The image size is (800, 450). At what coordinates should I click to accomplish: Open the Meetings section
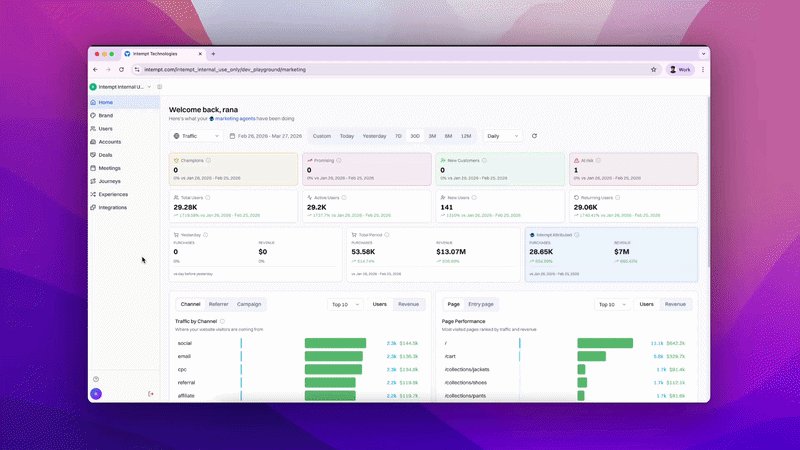124,168
